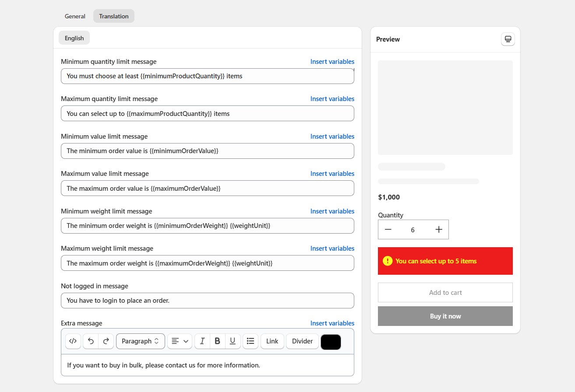Select the Translation tab
The image size is (575, 392).
pyautogui.click(x=114, y=16)
